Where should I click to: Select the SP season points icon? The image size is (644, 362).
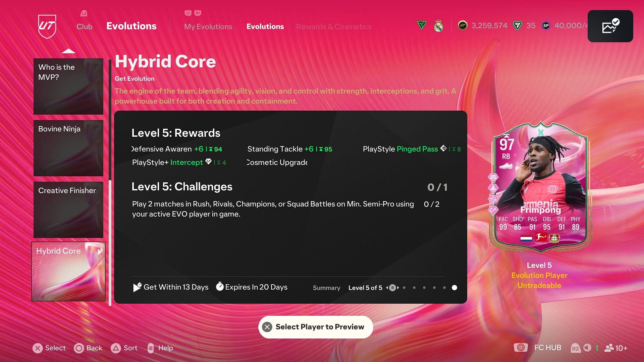coord(546,25)
